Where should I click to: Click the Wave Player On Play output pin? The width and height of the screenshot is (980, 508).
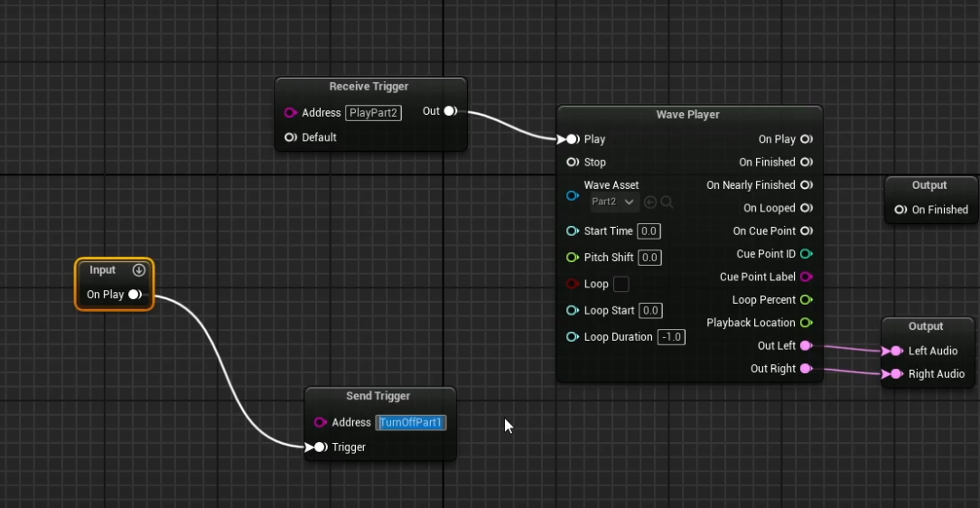coord(807,139)
